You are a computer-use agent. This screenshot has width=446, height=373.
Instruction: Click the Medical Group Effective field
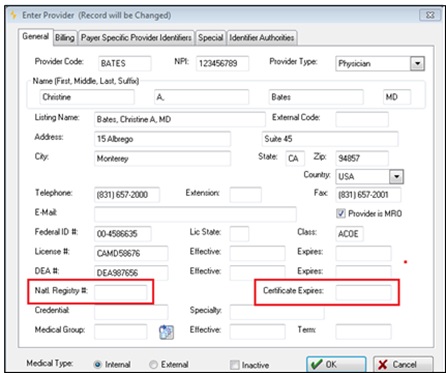point(257,332)
